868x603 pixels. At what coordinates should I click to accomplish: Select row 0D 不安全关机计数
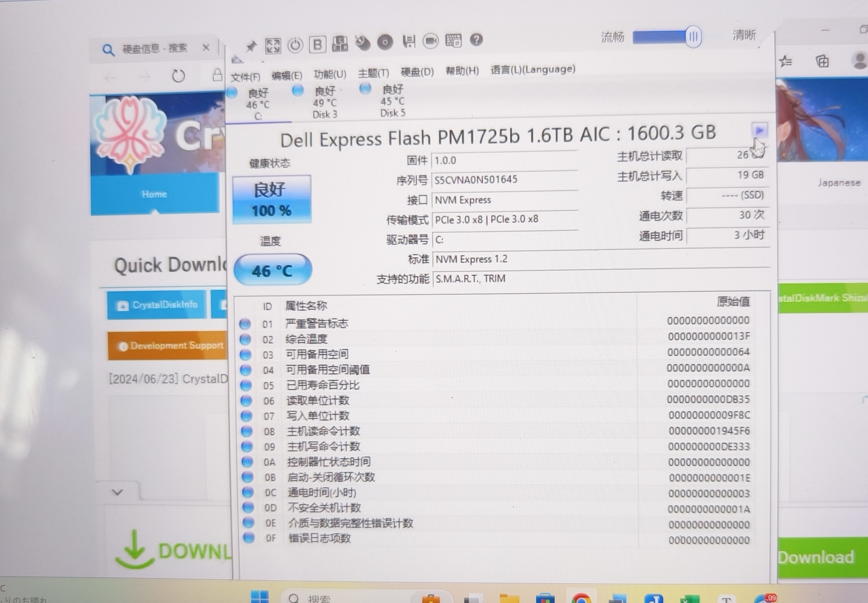pos(497,508)
